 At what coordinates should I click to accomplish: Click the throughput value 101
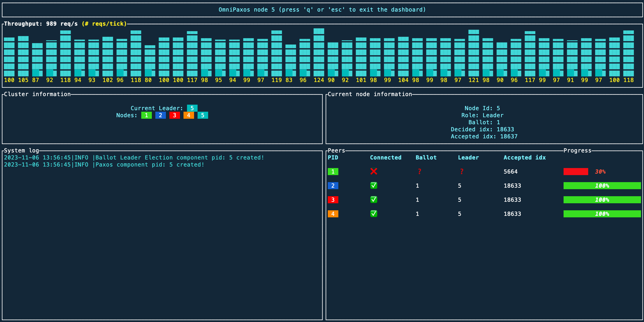pos(361,80)
